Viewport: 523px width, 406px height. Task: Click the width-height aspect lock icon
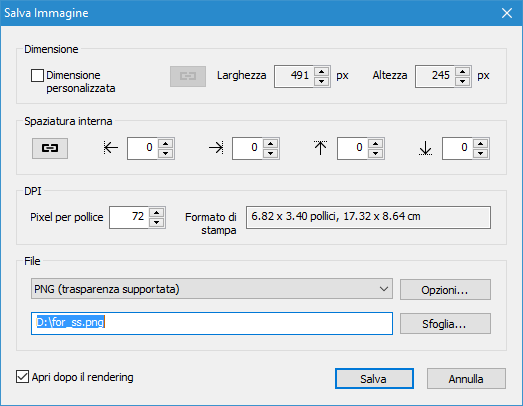pyautogui.click(x=188, y=76)
